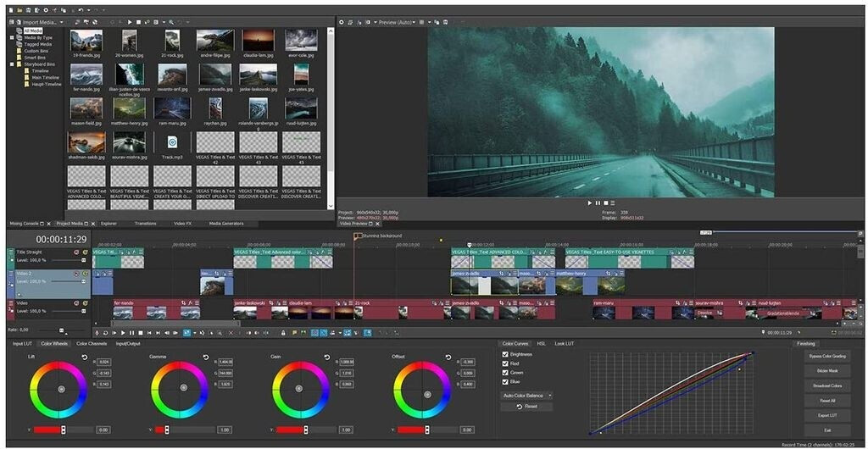Toggle the Red channel checkbox

[506, 363]
